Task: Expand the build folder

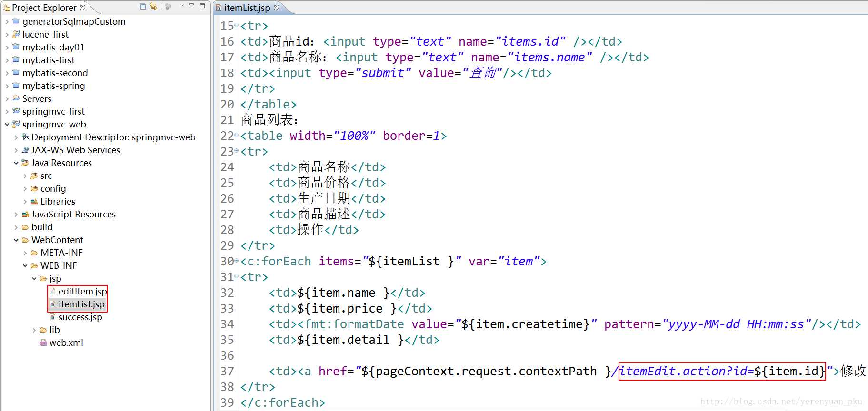Action: (x=16, y=227)
